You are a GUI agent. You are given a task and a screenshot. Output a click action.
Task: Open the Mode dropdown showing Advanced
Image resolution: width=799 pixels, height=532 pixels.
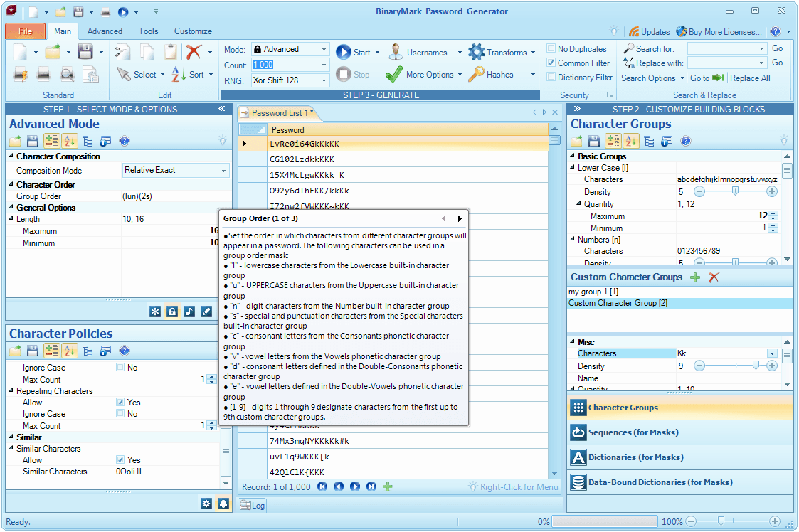coord(324,49)
